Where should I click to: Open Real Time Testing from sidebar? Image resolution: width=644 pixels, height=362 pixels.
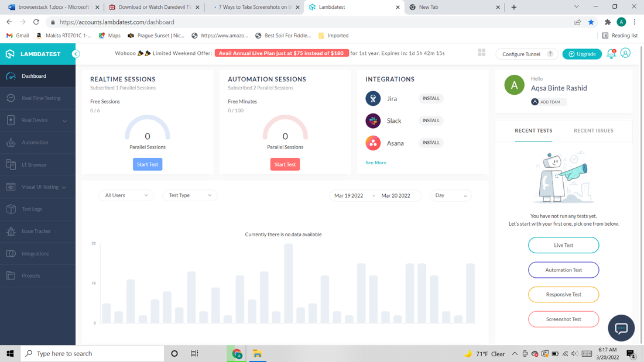coord(38,98)
